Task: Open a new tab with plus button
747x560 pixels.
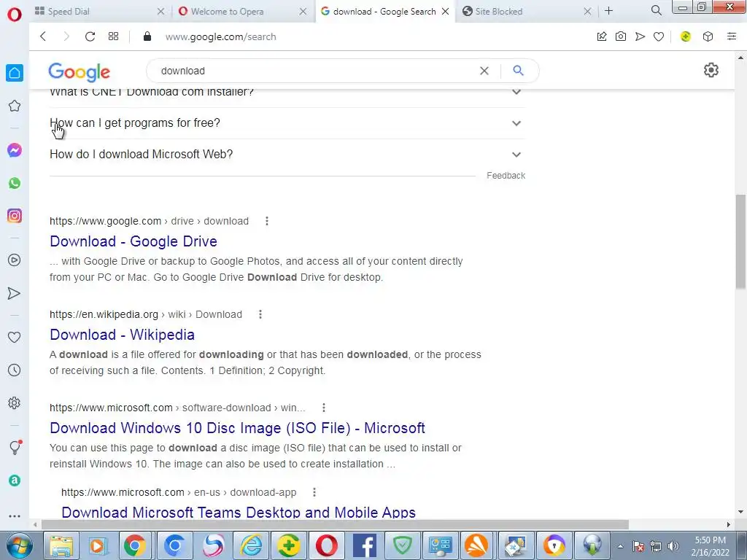Action: pos(608,10)
